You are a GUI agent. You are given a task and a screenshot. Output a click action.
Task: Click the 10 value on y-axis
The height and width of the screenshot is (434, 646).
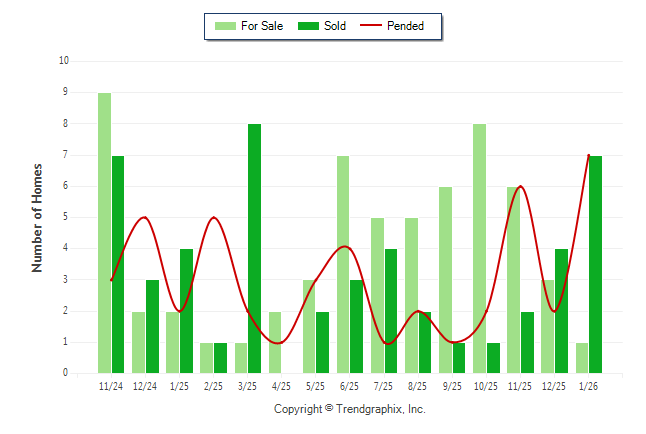(64, 61)
